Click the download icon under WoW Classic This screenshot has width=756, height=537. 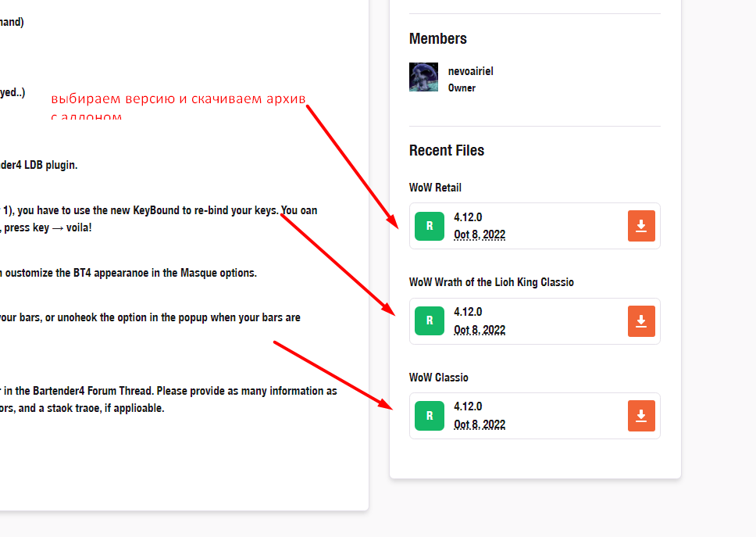coord(641,415)
